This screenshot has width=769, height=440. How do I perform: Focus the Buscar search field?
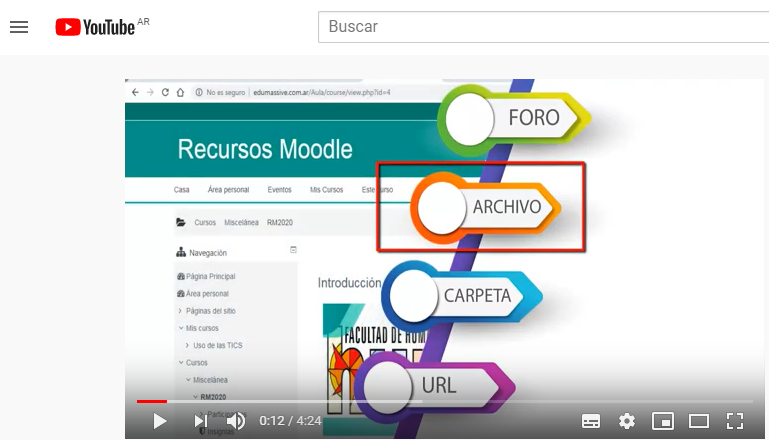[x=543, y=27]
